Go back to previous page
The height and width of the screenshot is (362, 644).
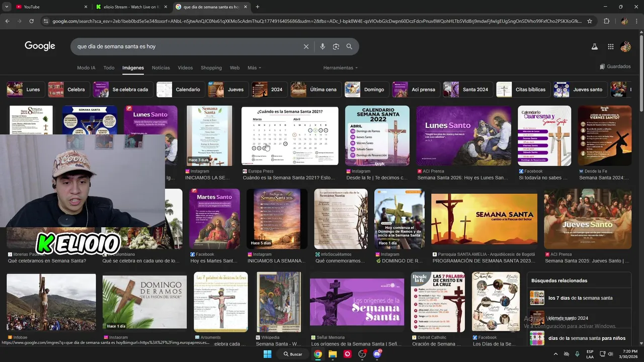coord(7,21)
